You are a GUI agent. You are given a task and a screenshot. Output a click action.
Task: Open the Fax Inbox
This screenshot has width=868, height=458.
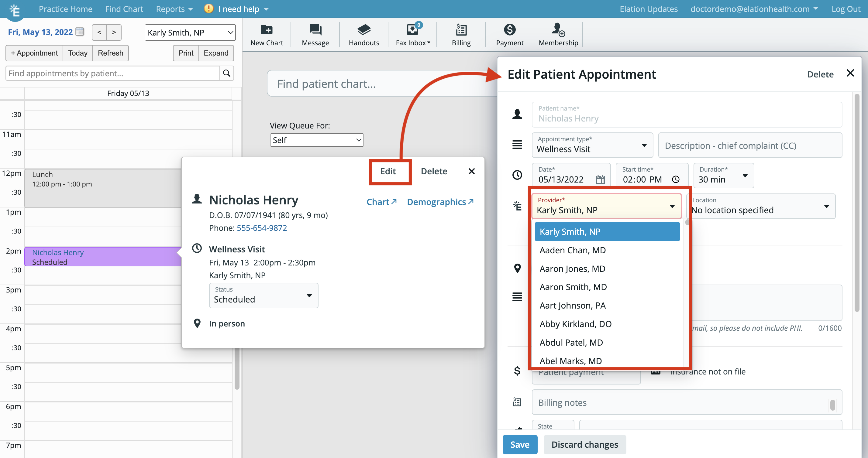coord(412,34)
